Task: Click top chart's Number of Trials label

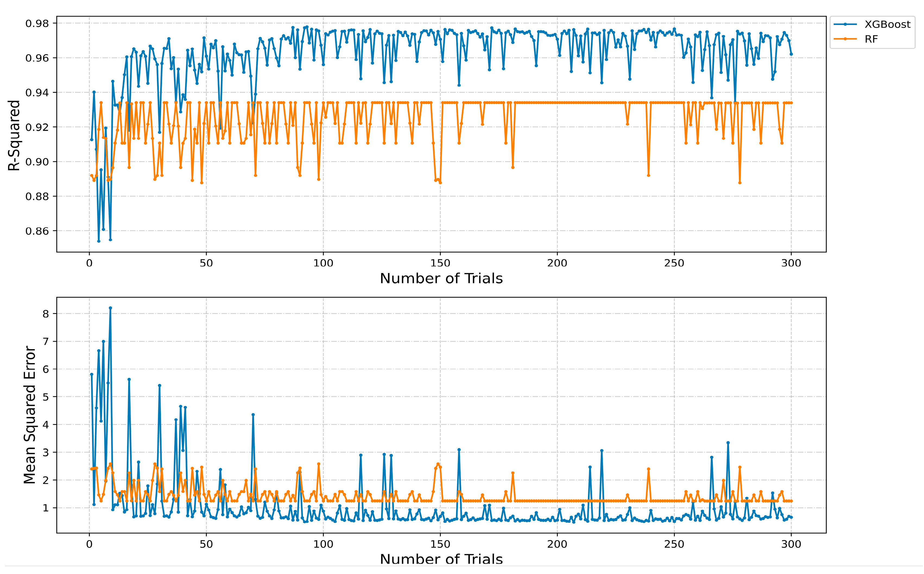Action: tap(441, 279)
